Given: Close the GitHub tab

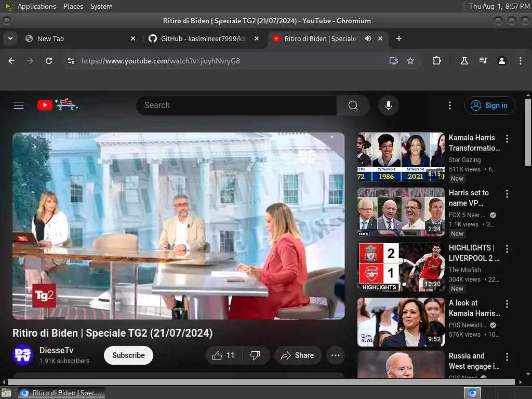Looking at the screenshot, I should click(x=257, y=38).
